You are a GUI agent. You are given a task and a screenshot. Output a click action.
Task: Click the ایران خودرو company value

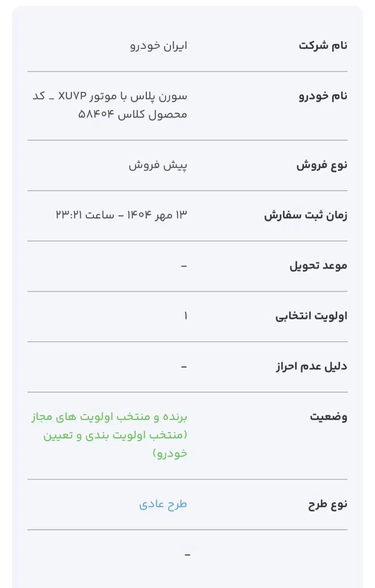tap(159, 46)
